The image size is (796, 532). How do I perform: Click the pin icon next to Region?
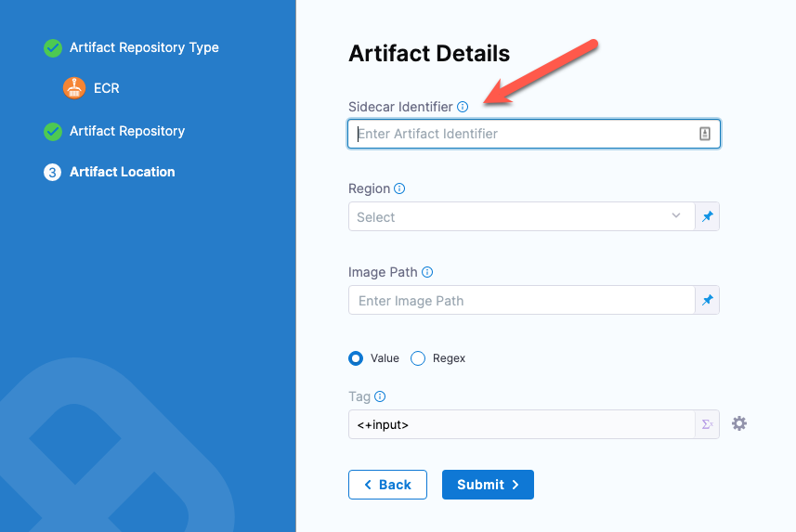click(x=708, y=217)
